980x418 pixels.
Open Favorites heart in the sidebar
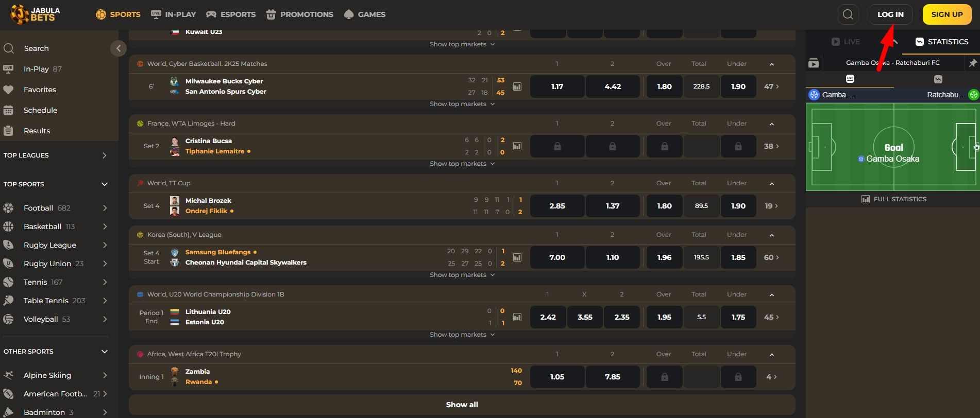point(9,90)
